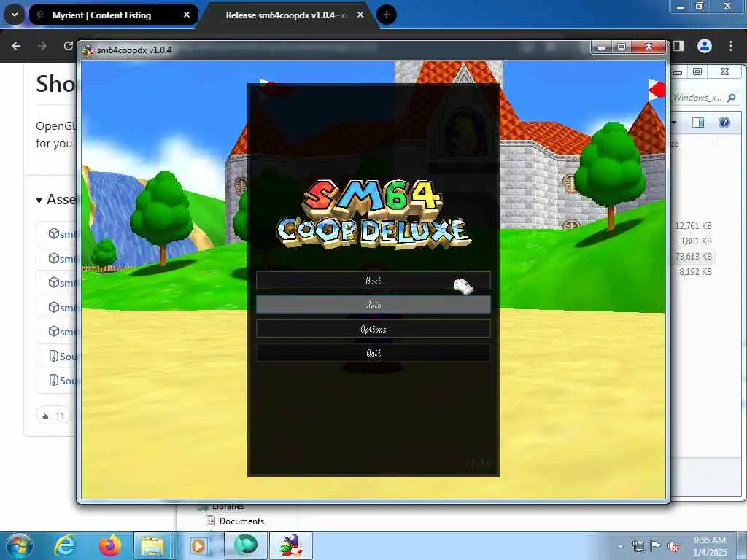Switch to the Release sm64coopdx v1.0.4 tab
Screen dimensions: 747x560
286,15
